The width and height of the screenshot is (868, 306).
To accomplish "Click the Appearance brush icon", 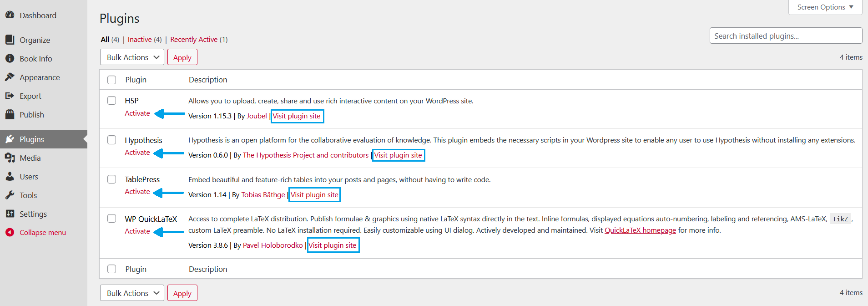I will click(10, 77).
